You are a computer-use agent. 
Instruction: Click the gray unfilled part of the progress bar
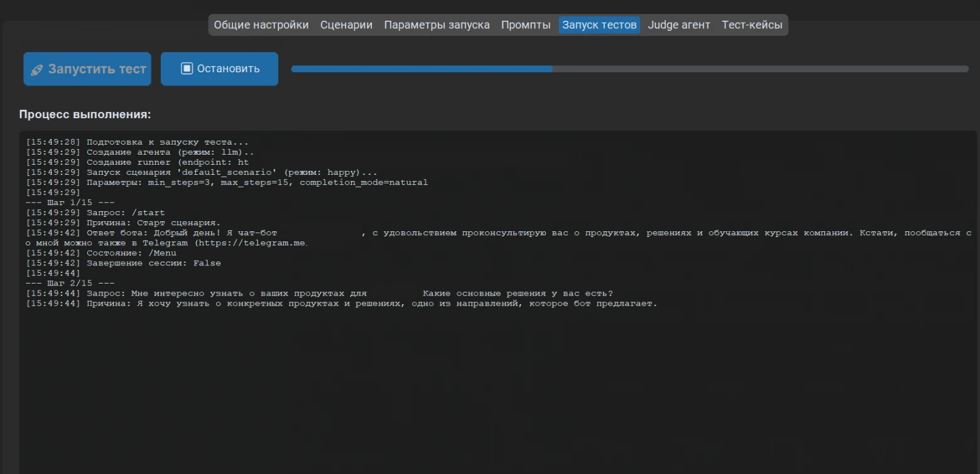tap(760, 69)
